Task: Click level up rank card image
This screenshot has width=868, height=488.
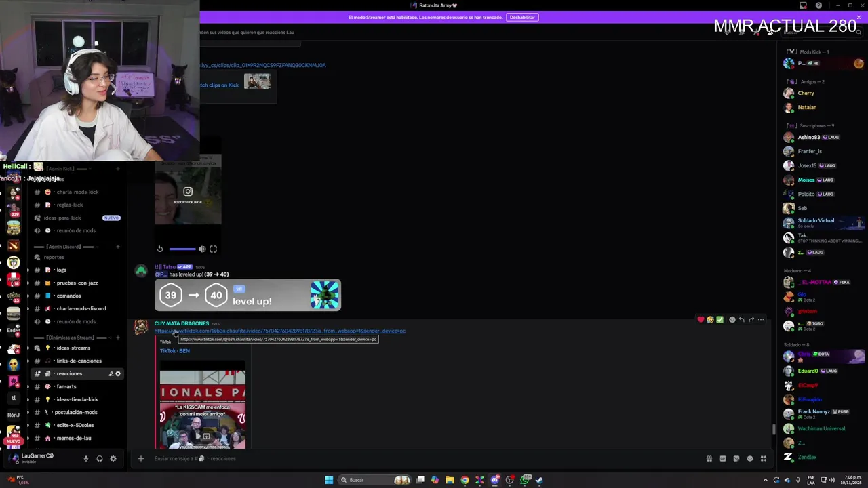Action: tap(248, 296)
